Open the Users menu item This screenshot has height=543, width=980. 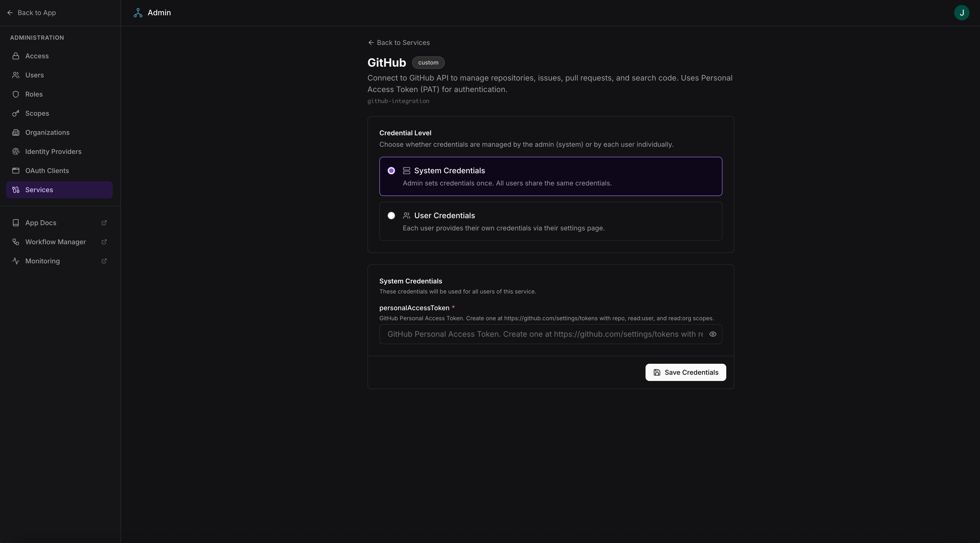pyautogui.click(x=59, y=75)
